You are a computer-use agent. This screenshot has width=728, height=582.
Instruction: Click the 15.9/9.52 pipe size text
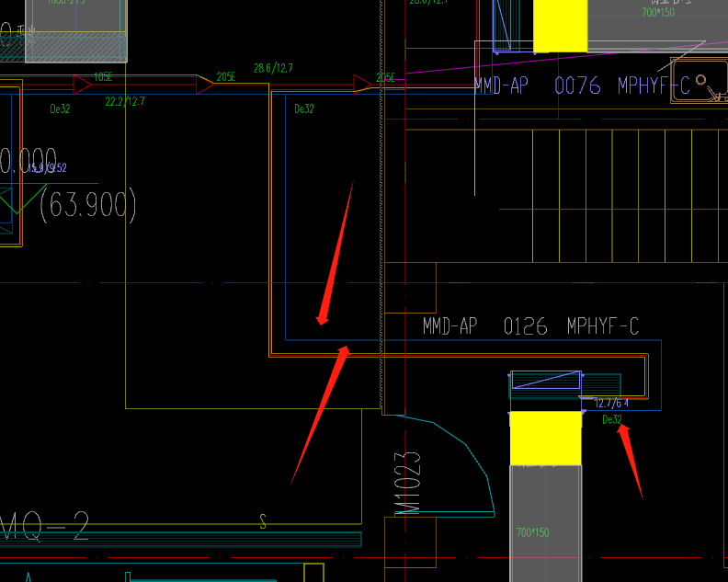tap(47, 167)
